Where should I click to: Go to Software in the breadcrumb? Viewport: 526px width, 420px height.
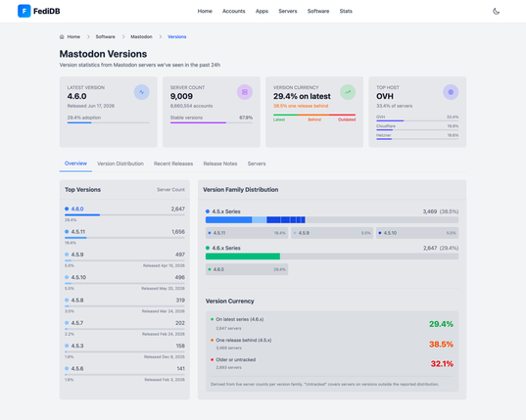106,37
